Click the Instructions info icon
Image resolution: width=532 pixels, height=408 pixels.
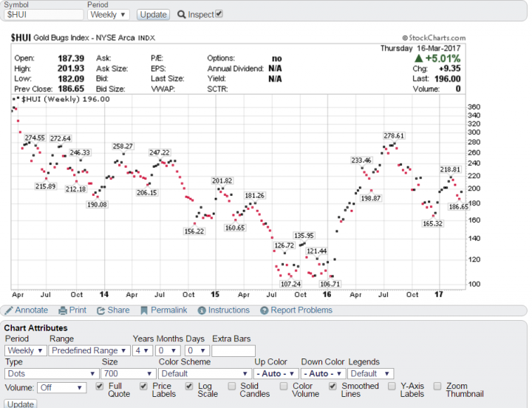[200, 310]
